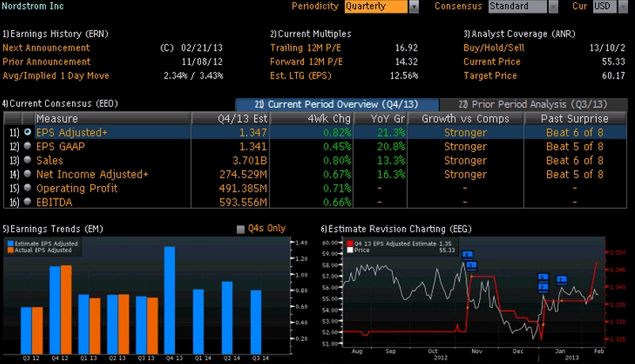Click the white Price legend swatch

coord(350,250)
